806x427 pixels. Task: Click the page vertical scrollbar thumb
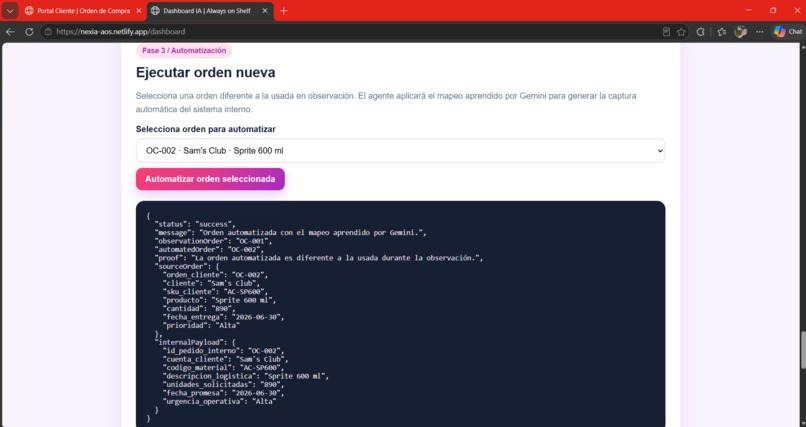802,350
